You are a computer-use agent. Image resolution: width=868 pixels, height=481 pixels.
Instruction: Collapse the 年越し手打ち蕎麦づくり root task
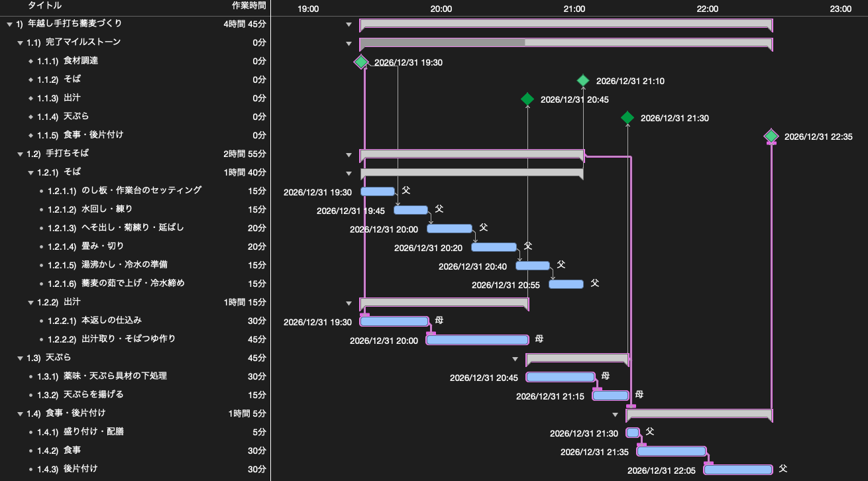(x=9, y=24)
